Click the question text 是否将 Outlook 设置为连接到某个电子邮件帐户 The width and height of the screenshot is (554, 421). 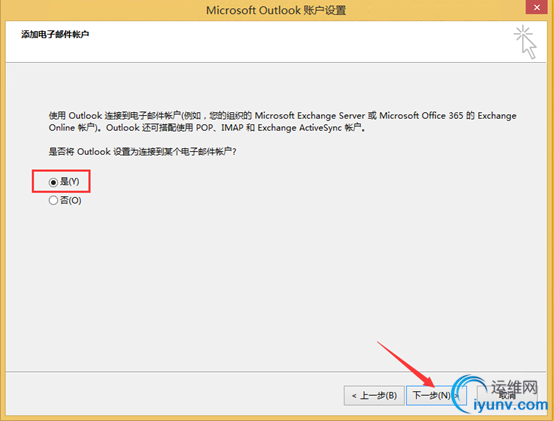[x=142, y=152]
